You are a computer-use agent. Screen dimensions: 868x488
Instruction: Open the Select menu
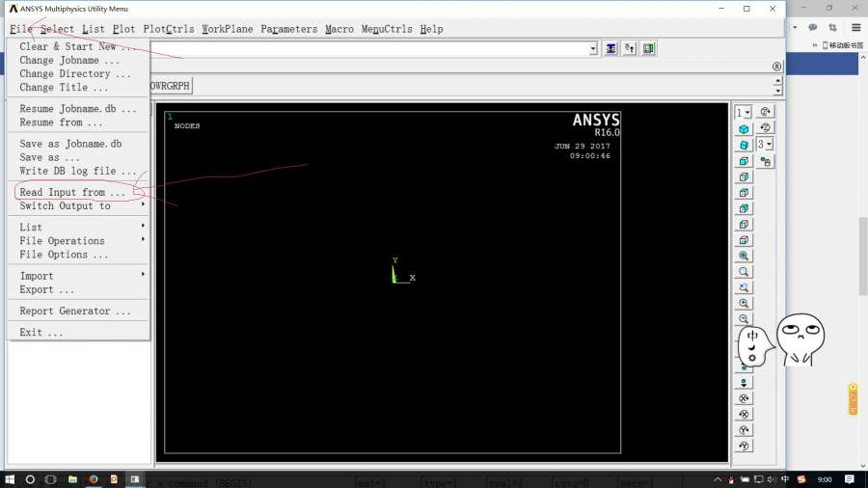(x=57, y=29)
